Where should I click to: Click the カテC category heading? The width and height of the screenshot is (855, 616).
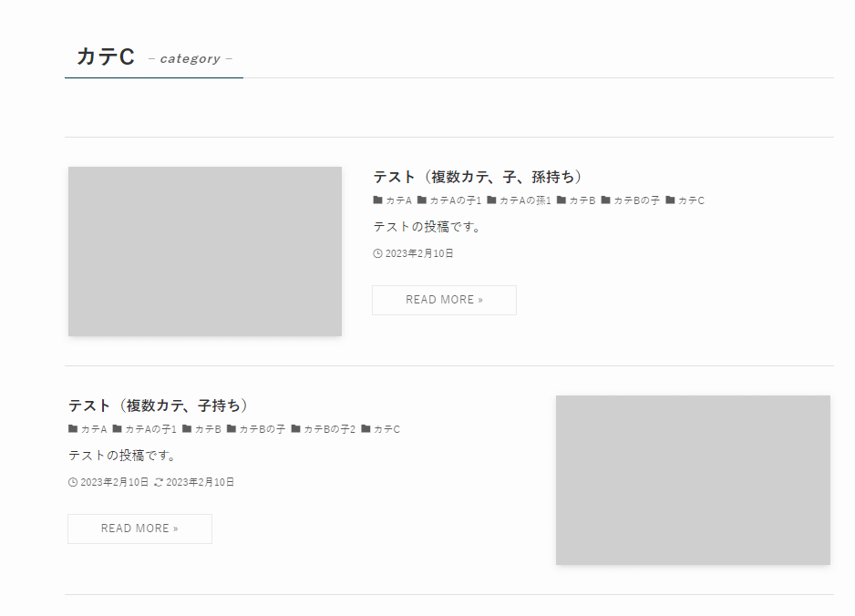point(106,56)
